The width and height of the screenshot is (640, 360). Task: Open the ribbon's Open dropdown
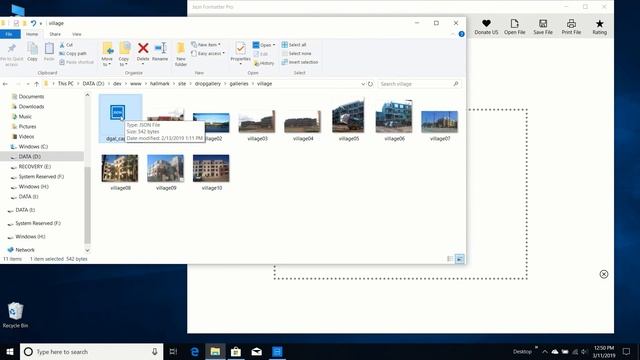pos(264,45)
